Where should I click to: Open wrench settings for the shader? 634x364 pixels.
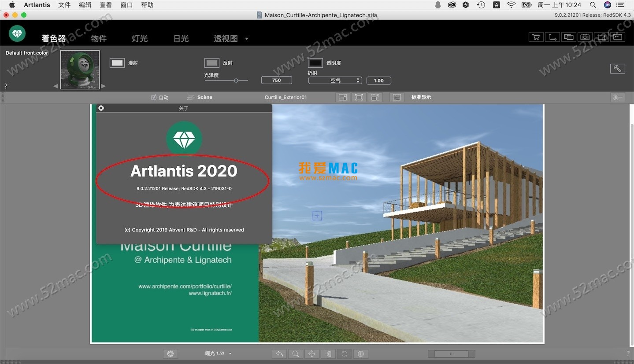click(617, 68)
